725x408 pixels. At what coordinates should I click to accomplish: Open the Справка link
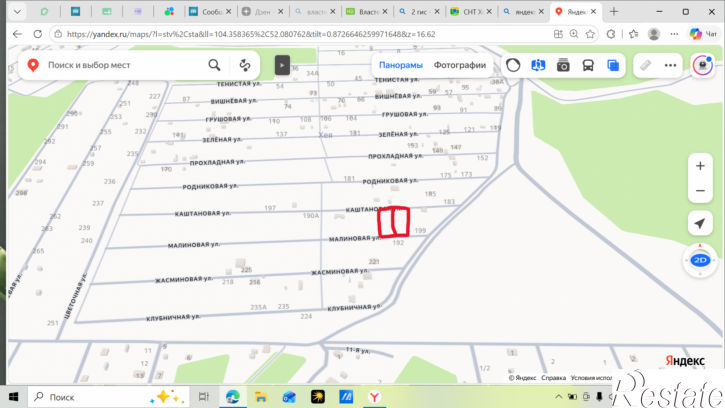(x=553, y=378)
